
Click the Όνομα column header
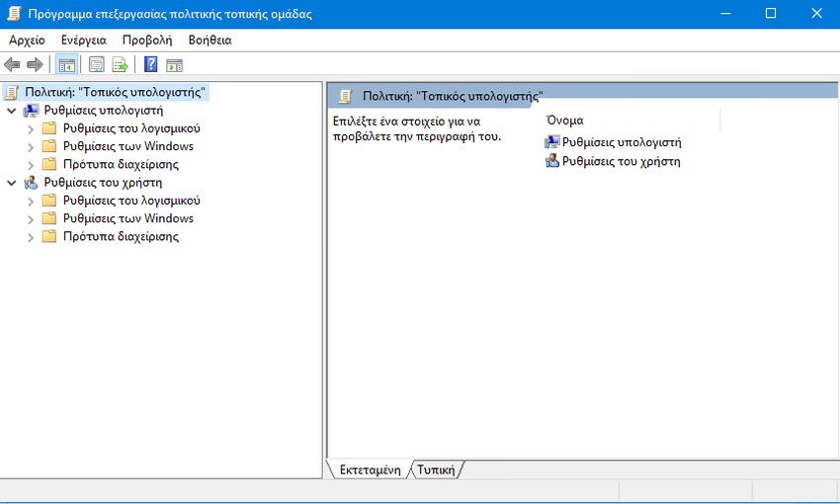pyautogui.click(x=564, y=121)
